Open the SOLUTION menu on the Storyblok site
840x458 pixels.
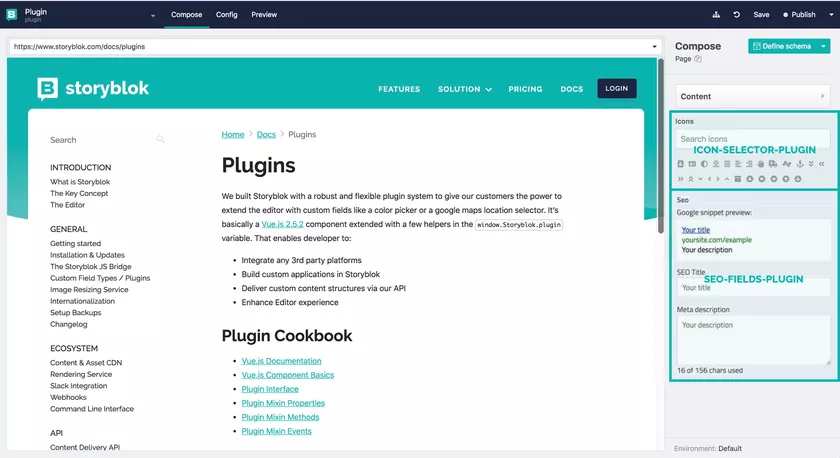pyautogui.click(x=464, y=89)
